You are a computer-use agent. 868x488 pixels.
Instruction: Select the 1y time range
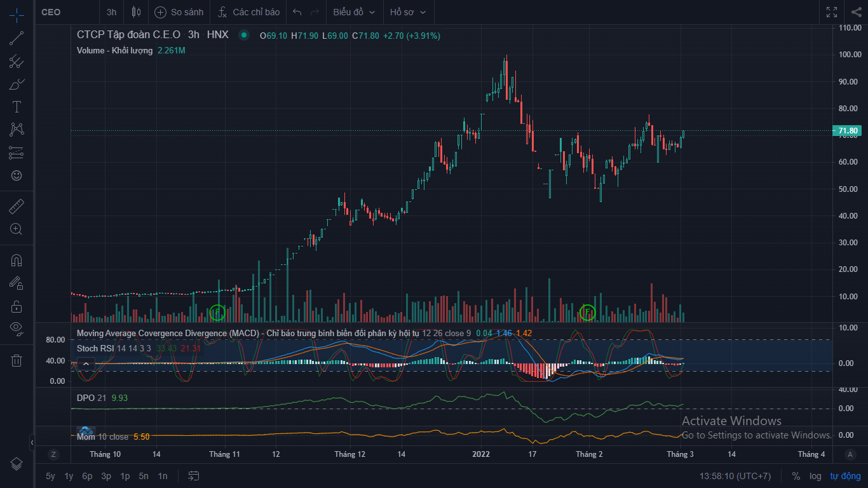69,476
